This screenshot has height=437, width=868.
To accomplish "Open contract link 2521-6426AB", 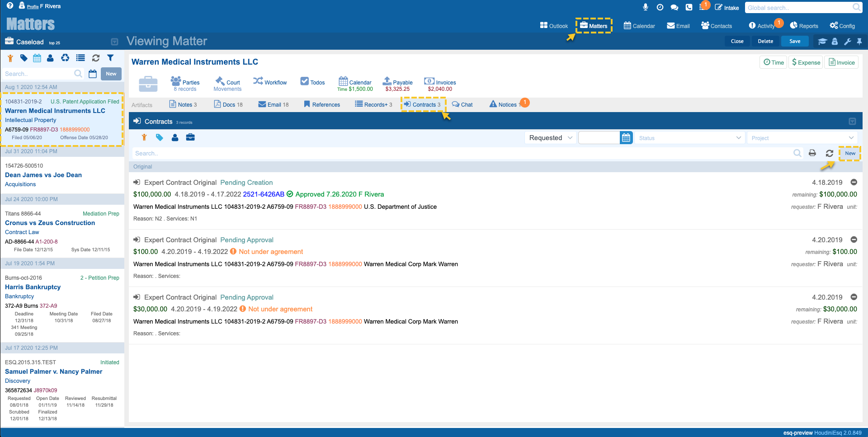I will pos(264,194).
